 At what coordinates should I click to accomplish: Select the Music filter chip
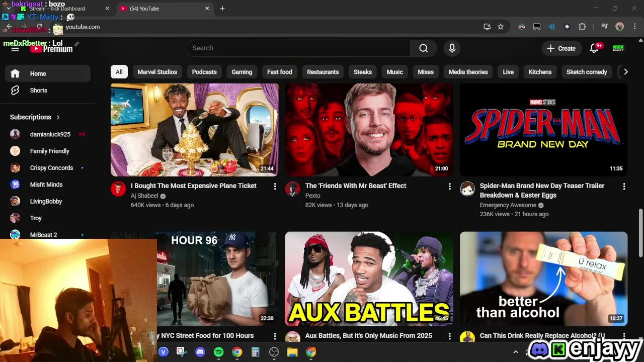coord(395,72)
